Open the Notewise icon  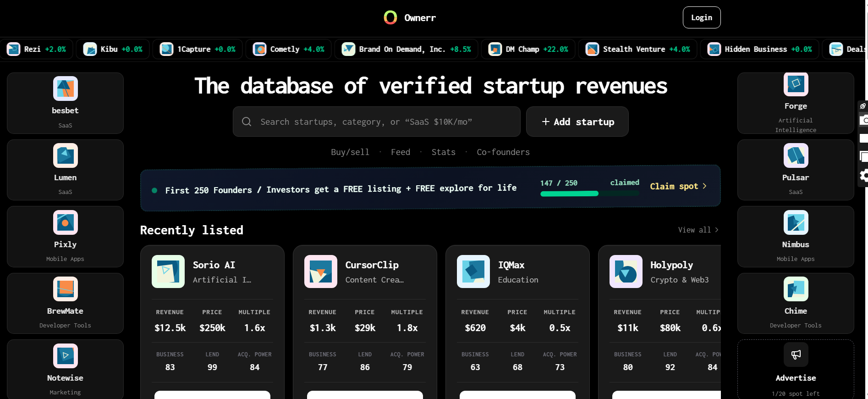coord(66,356)
